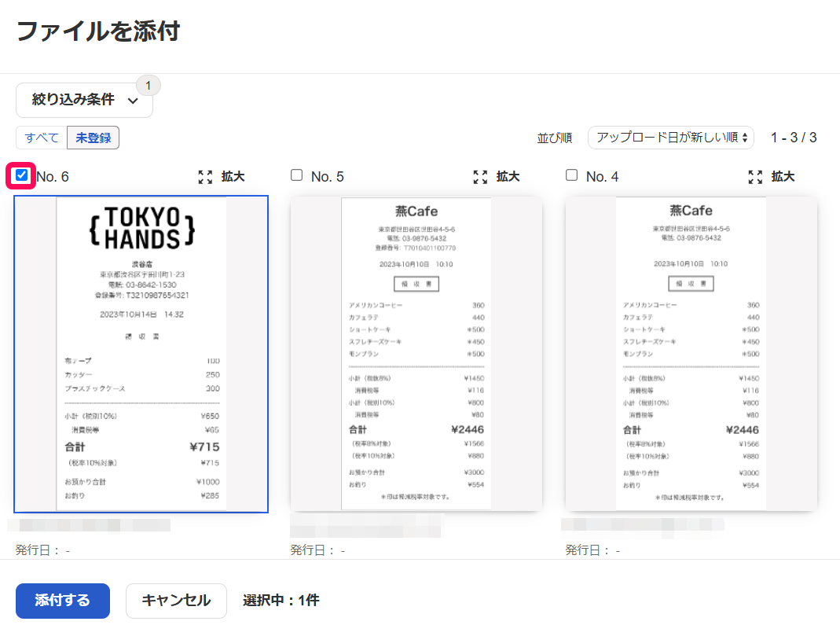Click the キャンセル button

pos(176,601)
